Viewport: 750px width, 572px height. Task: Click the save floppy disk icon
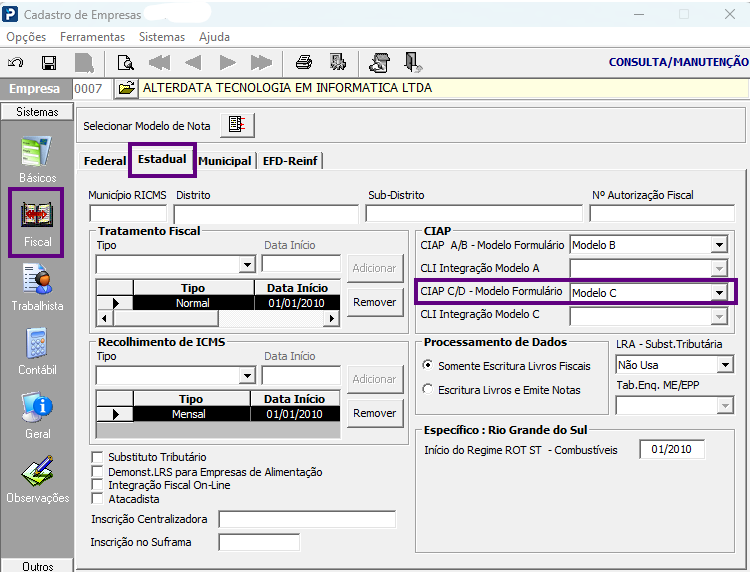pyautogui.click(x=49, y=63)
